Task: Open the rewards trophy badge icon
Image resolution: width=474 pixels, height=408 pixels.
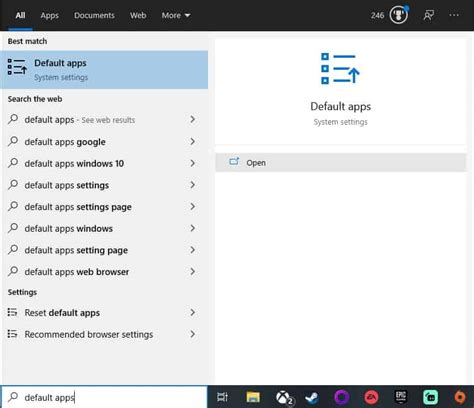Action: point(399,15)
